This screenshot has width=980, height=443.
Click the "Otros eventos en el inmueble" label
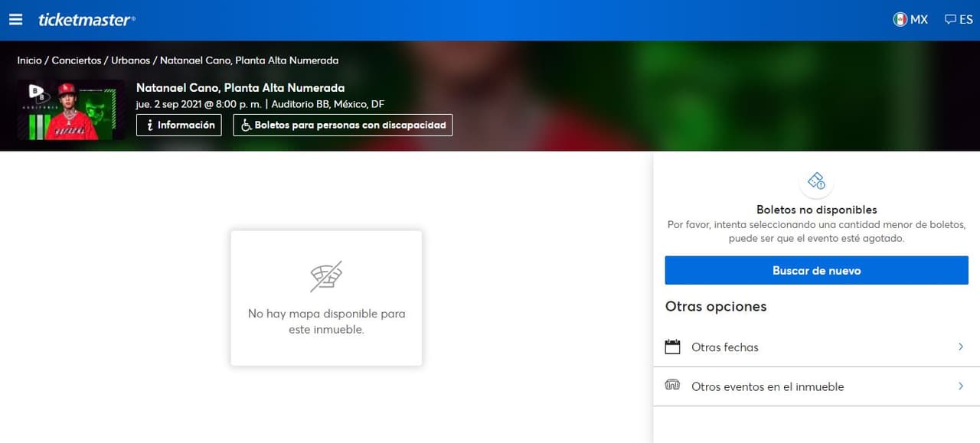[767, 387]
